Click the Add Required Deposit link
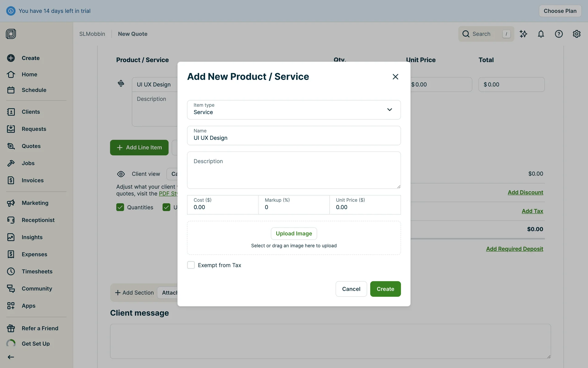Viewport: 588px width, 368px height. point(514,249)
